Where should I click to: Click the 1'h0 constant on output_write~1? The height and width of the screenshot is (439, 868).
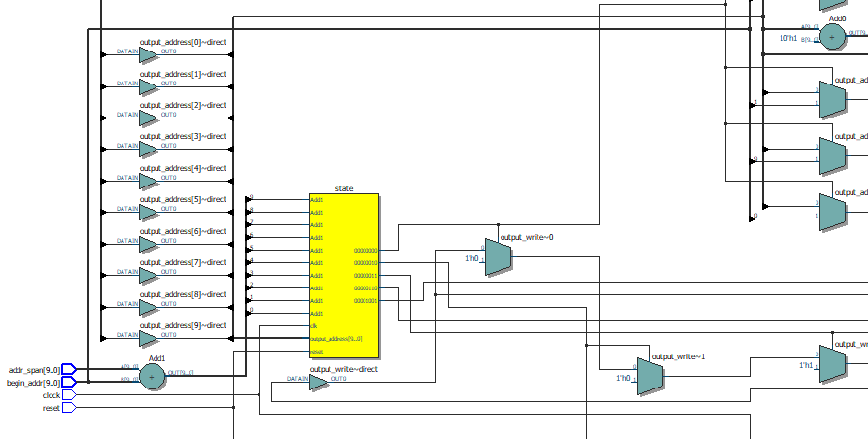623,378
